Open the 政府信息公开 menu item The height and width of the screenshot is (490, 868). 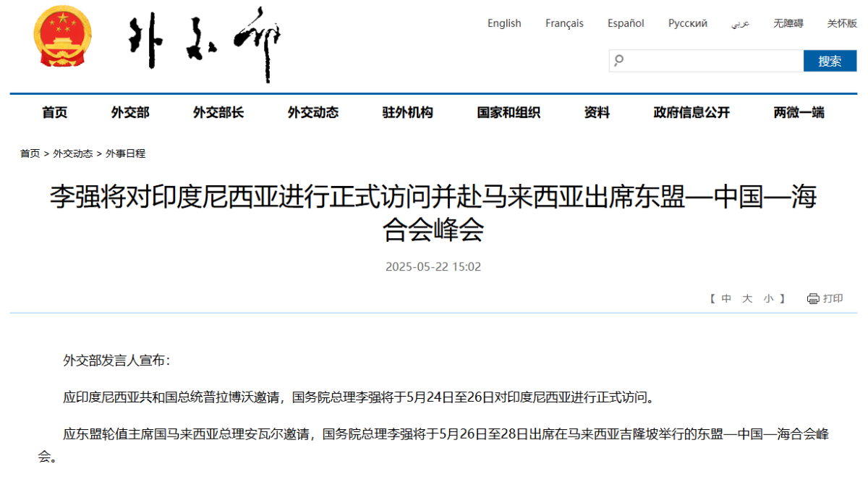(692, 112)
